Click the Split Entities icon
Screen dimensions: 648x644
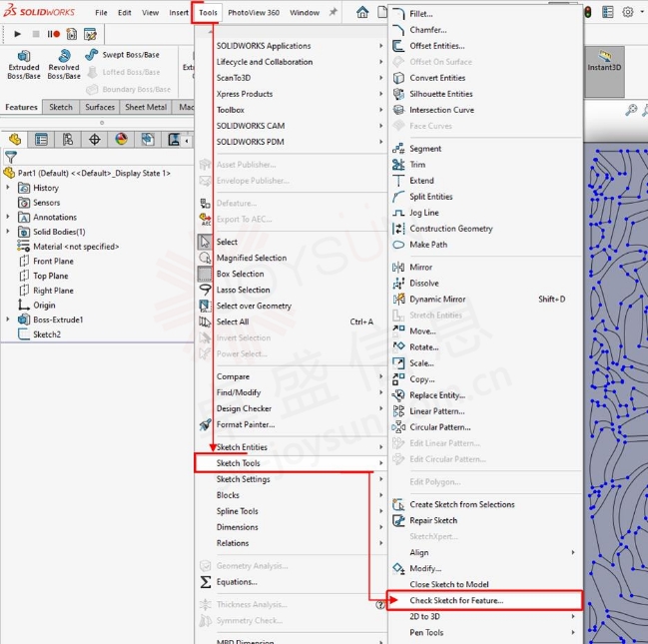pos(398,197)
